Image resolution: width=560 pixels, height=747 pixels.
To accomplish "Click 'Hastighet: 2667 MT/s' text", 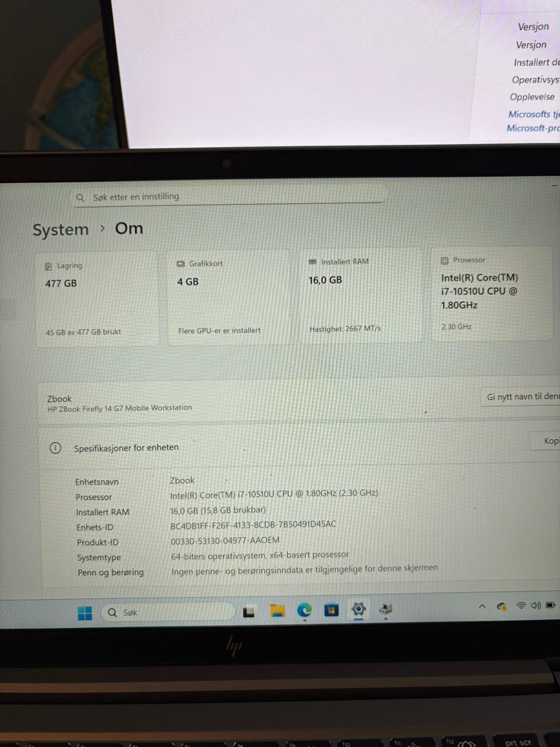I will pos(345,329).
